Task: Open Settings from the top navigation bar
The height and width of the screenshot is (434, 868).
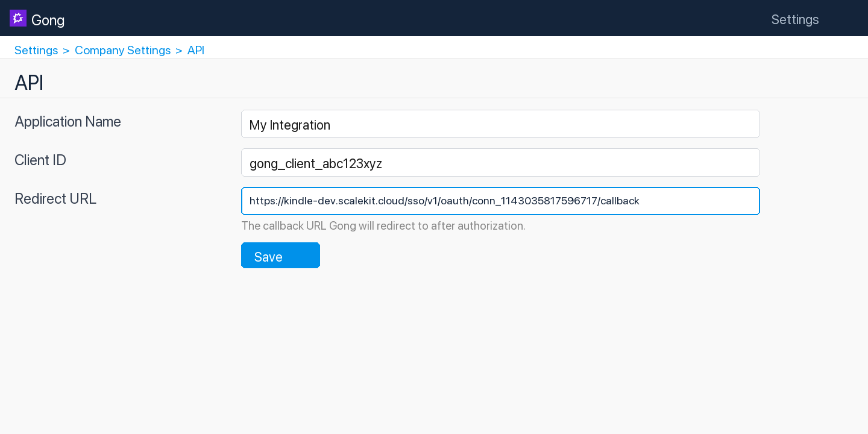Action: pos(794,19)
